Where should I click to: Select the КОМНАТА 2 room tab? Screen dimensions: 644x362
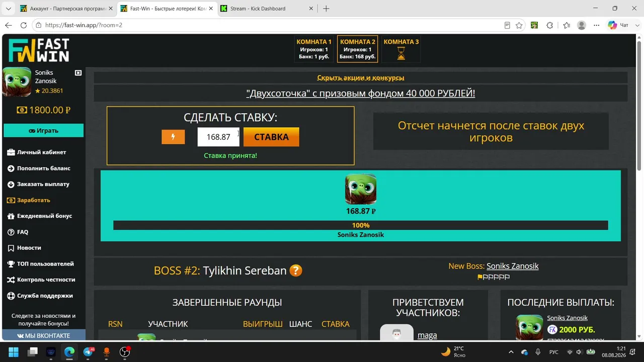358,49
